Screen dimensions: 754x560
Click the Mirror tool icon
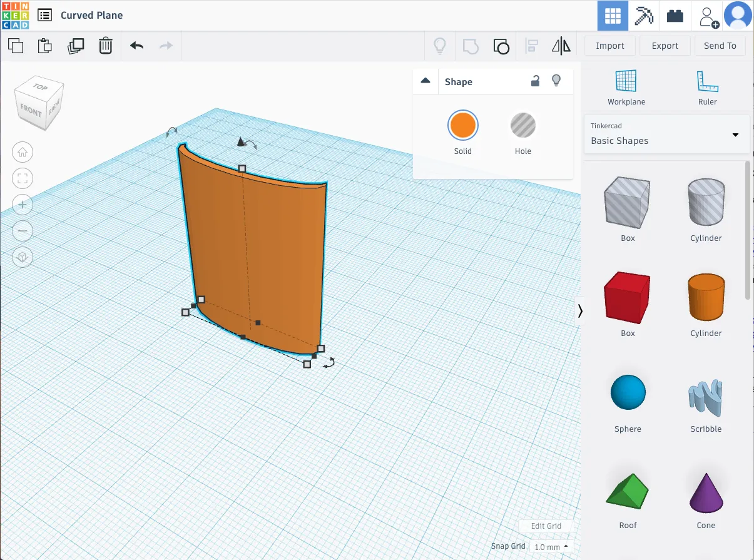[x=561, y=46]
